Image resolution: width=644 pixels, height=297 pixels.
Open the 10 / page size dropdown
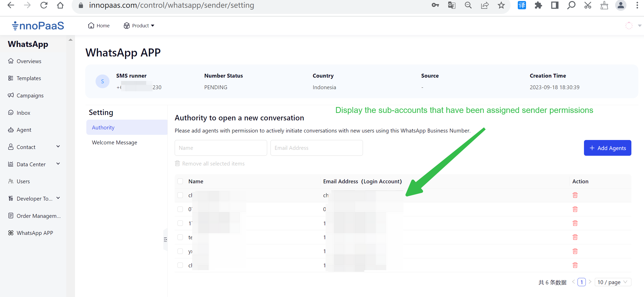point(613,282)
